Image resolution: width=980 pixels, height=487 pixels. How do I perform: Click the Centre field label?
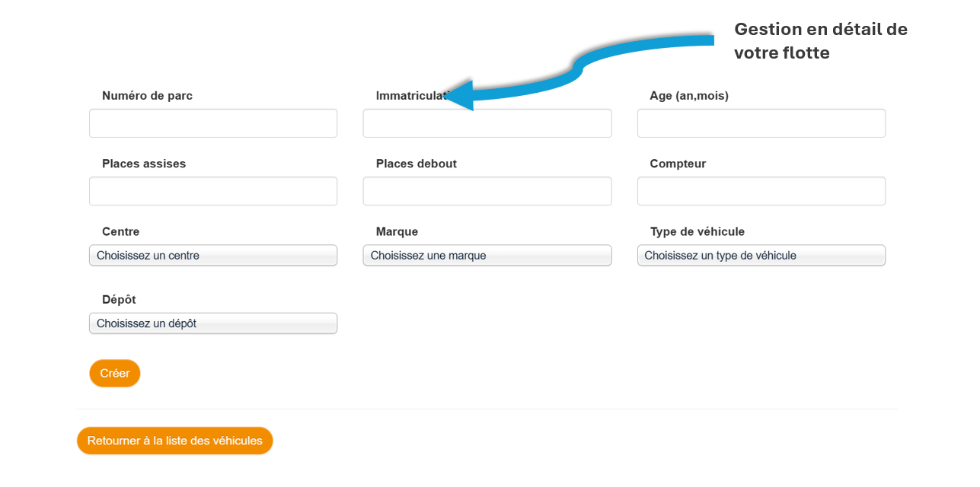point(121,232)
